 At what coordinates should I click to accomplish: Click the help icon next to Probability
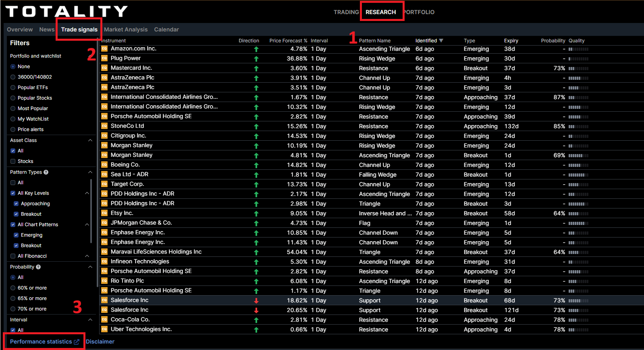(38, 267)
